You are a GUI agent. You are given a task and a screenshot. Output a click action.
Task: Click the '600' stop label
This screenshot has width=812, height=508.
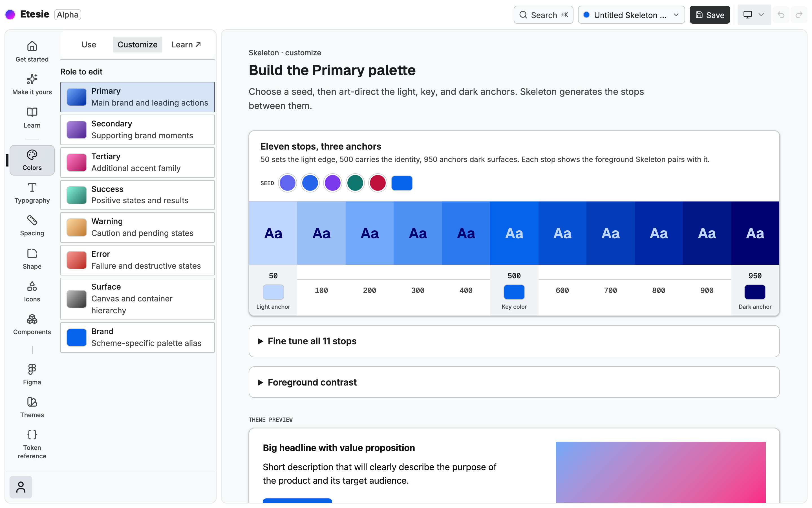(x=562, y=290)
